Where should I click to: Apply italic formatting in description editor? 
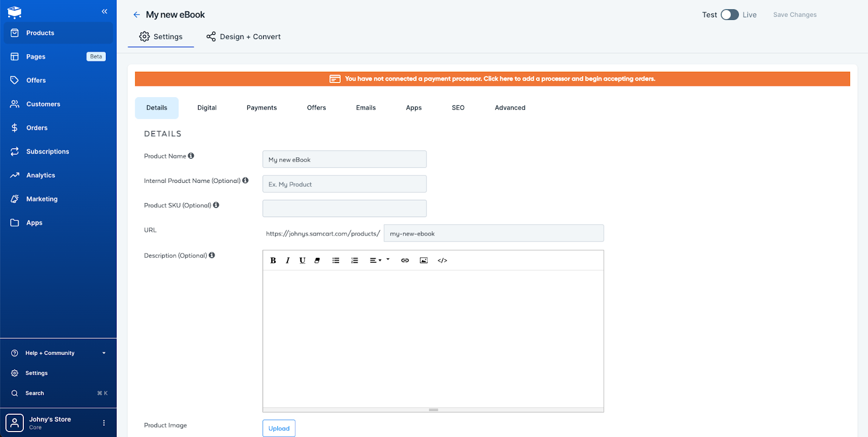point(288,261)
